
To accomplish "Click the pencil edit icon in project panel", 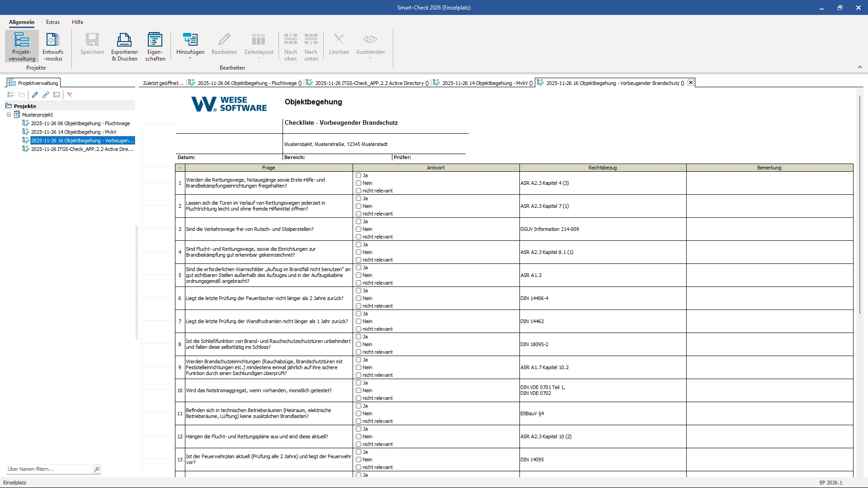I will tap(35, 95).
